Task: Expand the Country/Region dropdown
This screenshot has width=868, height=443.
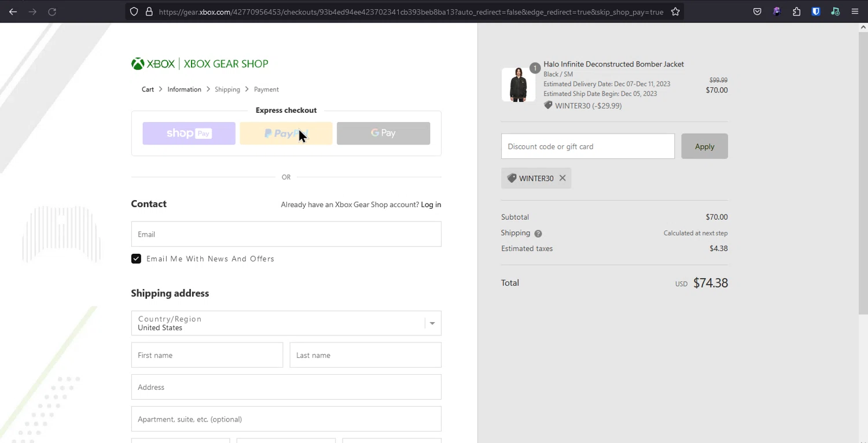Action: pyautogui.click(x=432, y=323)
